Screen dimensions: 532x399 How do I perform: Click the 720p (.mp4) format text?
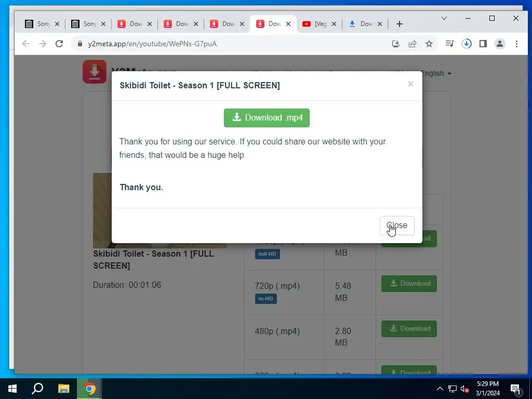pos(277,286)
